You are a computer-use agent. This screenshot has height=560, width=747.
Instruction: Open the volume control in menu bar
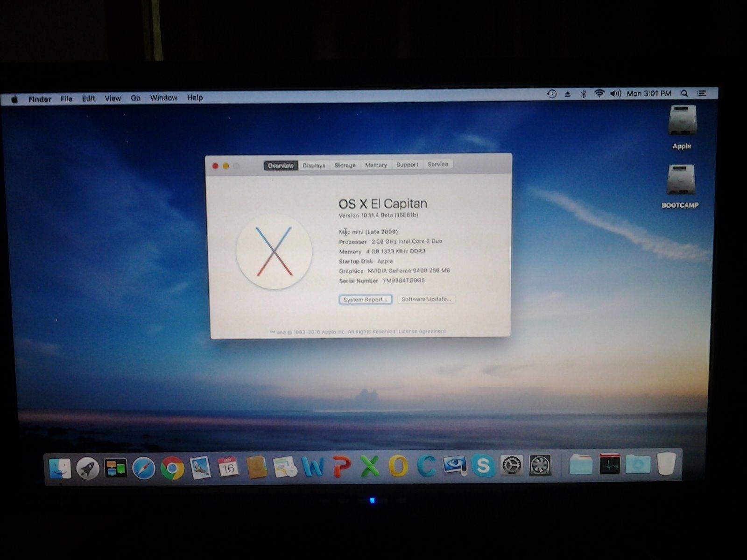point(615,94)
